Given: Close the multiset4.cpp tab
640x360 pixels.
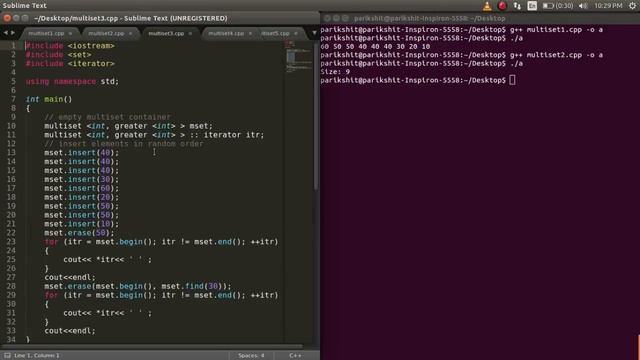Looking at the screenshot, I should 250,33.
